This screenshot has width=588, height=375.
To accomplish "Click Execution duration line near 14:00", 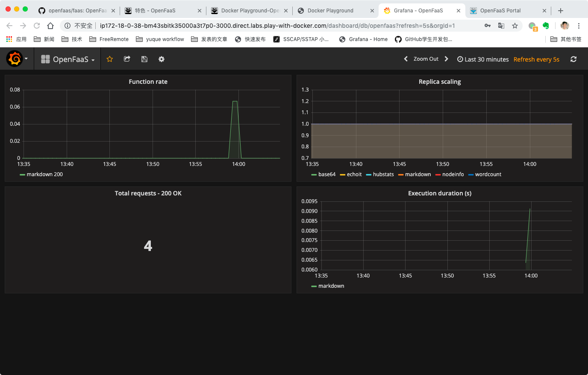I will (528, 235).
